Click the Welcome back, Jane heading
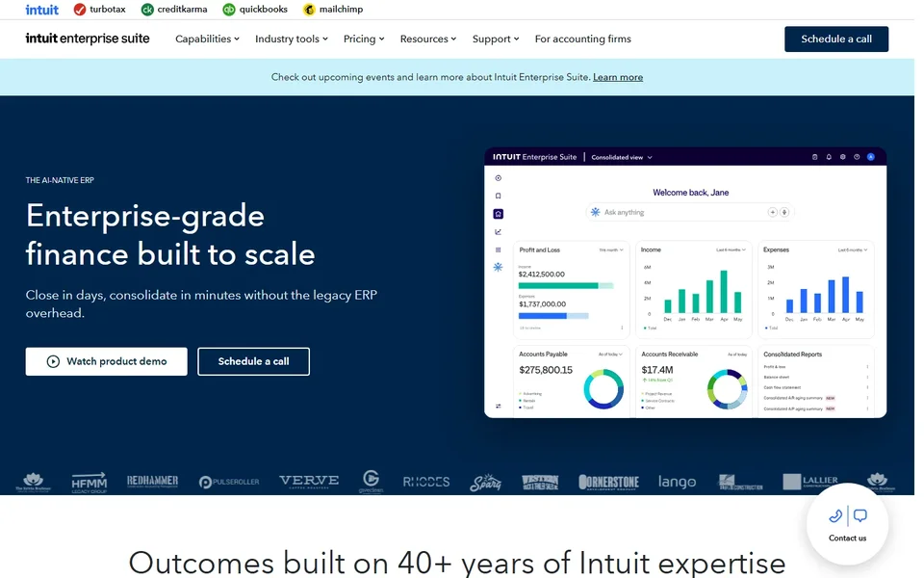The image size is (924, 578). (x=691, y=193)
